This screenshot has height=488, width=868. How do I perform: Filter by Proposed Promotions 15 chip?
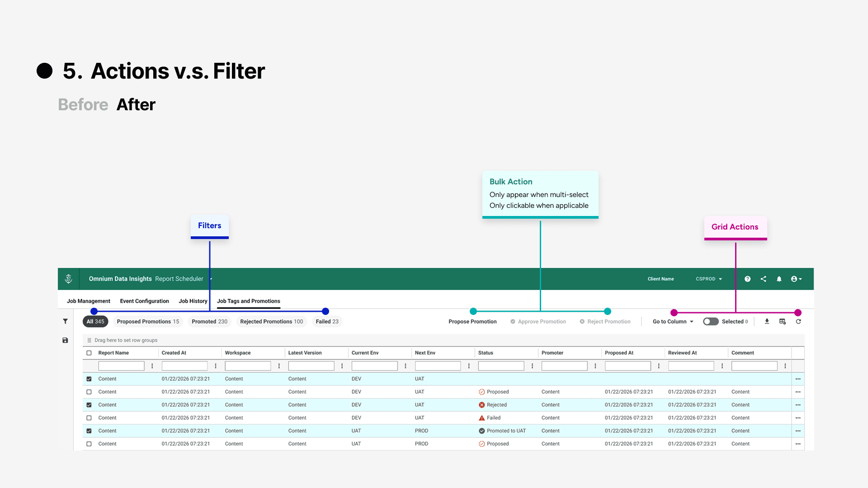click(148, 321)
